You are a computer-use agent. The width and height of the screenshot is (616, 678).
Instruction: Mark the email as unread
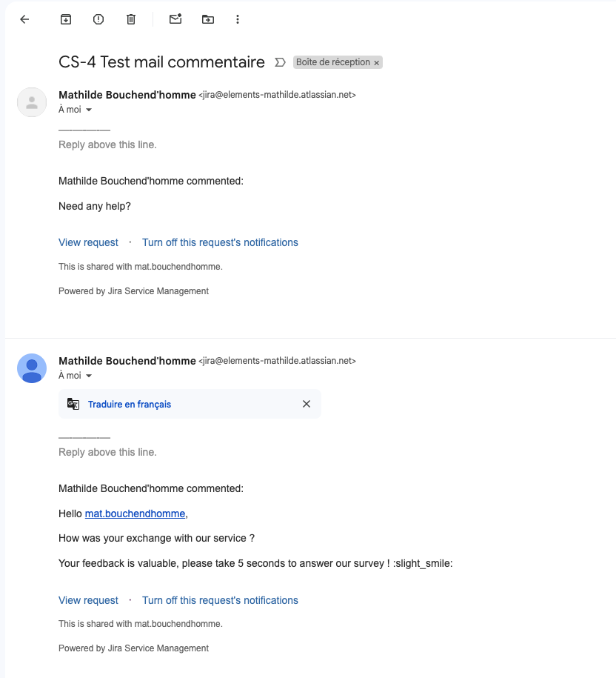(175, 19)
